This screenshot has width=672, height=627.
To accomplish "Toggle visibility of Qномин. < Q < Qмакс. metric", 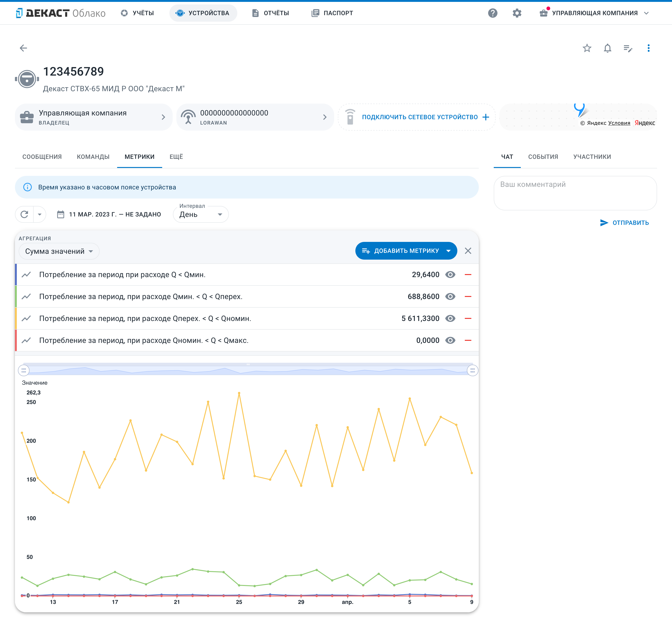I will tap(450, 340).
